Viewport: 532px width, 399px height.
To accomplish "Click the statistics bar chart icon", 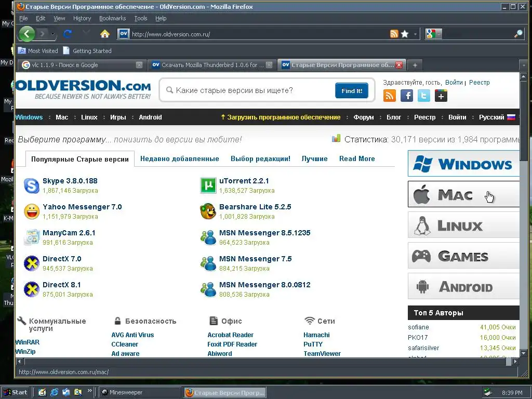I will pos(336,138).
